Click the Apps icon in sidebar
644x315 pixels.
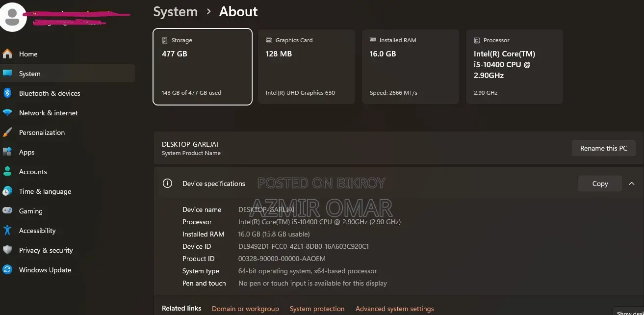click(7, 152)
